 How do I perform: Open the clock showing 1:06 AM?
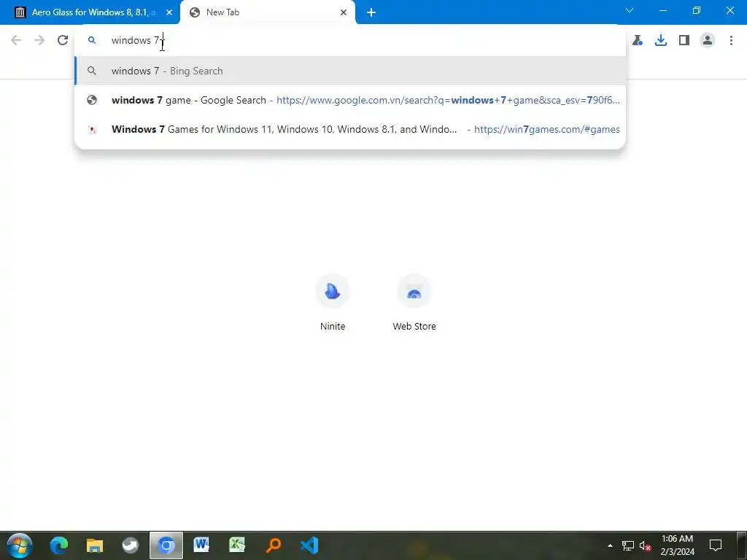(x=677, y=545)
